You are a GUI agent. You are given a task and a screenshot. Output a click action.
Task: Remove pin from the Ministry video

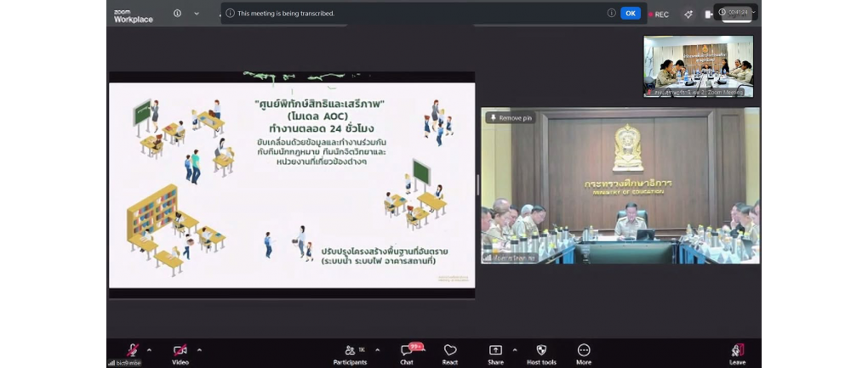click(511, 118)
